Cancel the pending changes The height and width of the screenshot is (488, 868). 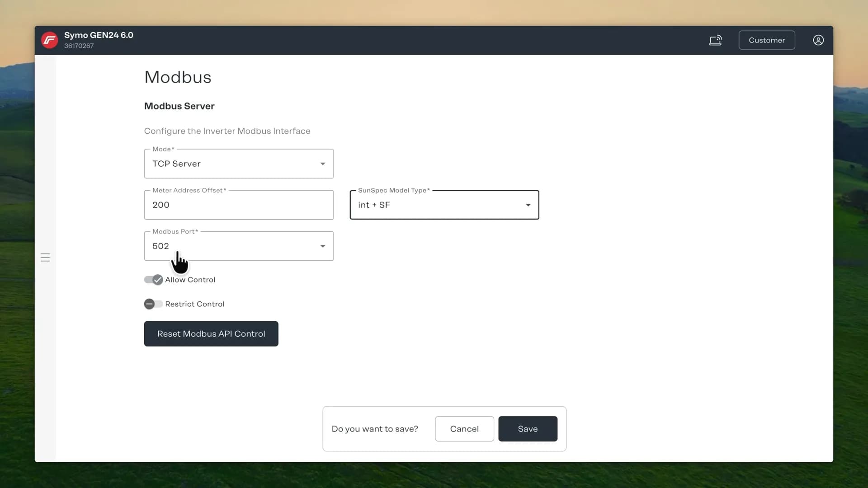pos(464,429)
